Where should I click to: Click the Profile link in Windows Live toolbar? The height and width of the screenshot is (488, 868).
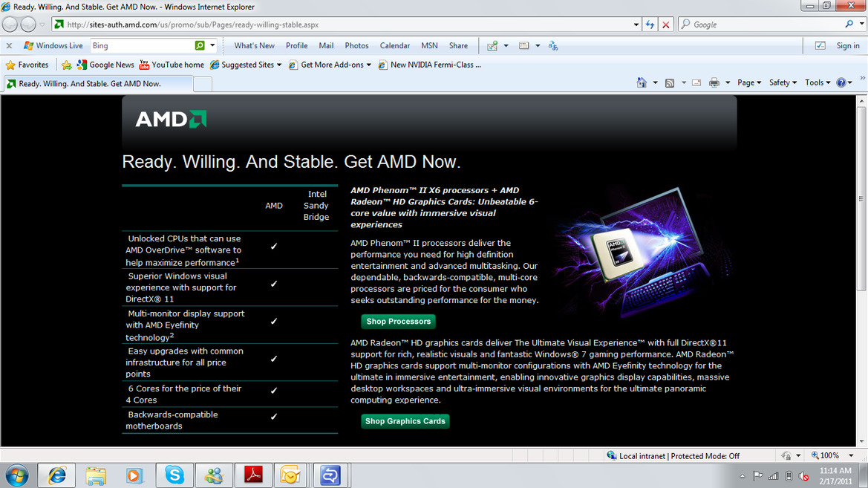point(297,45)
